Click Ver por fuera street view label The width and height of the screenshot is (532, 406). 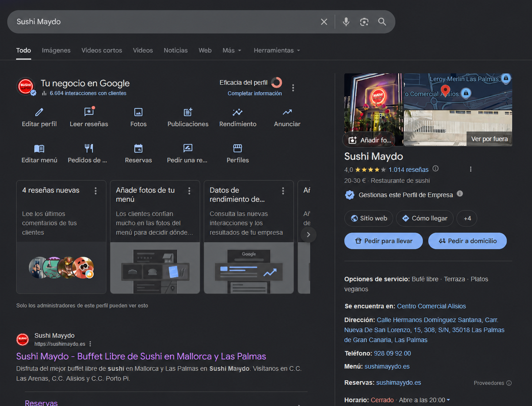489,139
